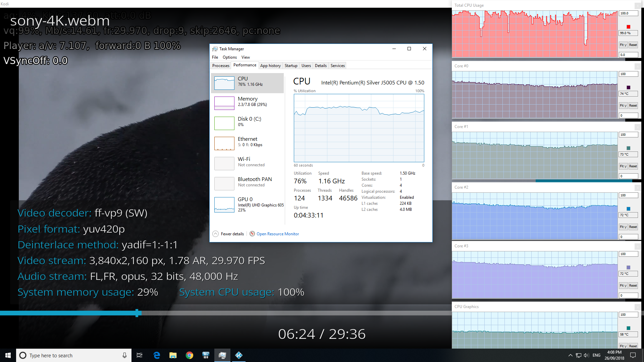Launch Microsoft Edge from the taskbar
Image resolution: width=644 pixels, height=362 pixels.
[x=157, y=355]
